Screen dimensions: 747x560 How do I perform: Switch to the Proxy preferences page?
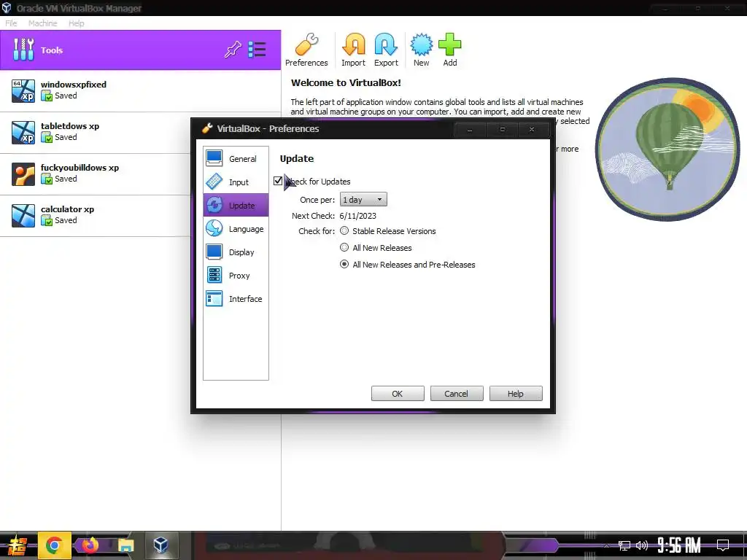[236, 275]
